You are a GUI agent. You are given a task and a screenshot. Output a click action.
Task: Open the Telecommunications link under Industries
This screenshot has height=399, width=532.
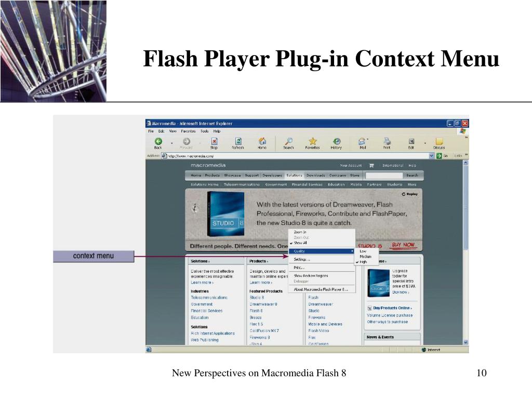(209, 298)
